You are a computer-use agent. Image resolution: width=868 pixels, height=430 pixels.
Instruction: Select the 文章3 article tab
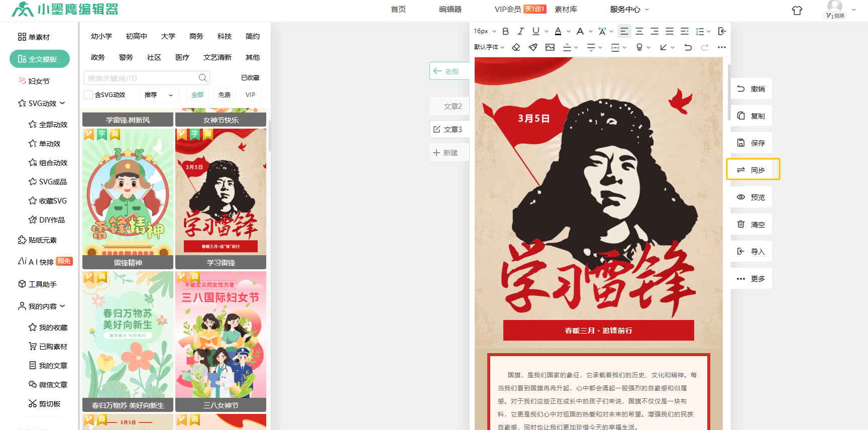(448, 130)
